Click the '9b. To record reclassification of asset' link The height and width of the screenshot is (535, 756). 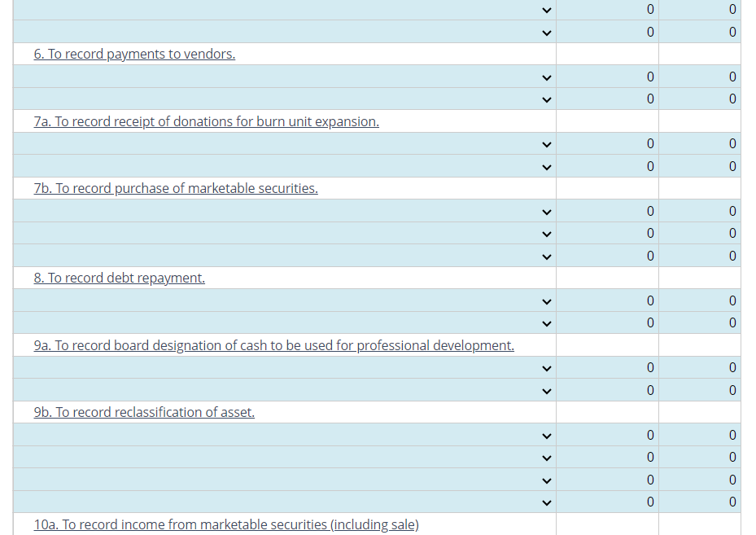(x=144, y=412)
